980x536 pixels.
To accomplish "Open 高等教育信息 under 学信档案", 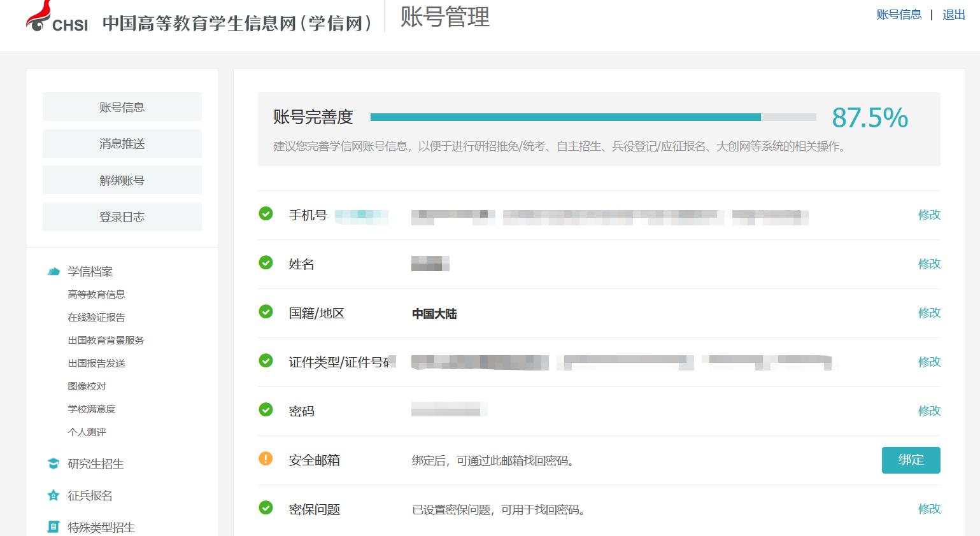I will (96, 294).
